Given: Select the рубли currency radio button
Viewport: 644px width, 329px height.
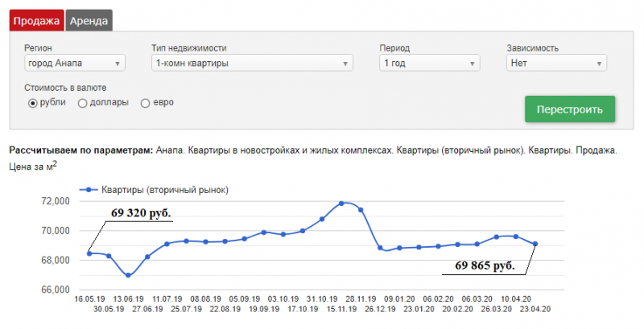Looking at the screenshot, I should 32,103.
